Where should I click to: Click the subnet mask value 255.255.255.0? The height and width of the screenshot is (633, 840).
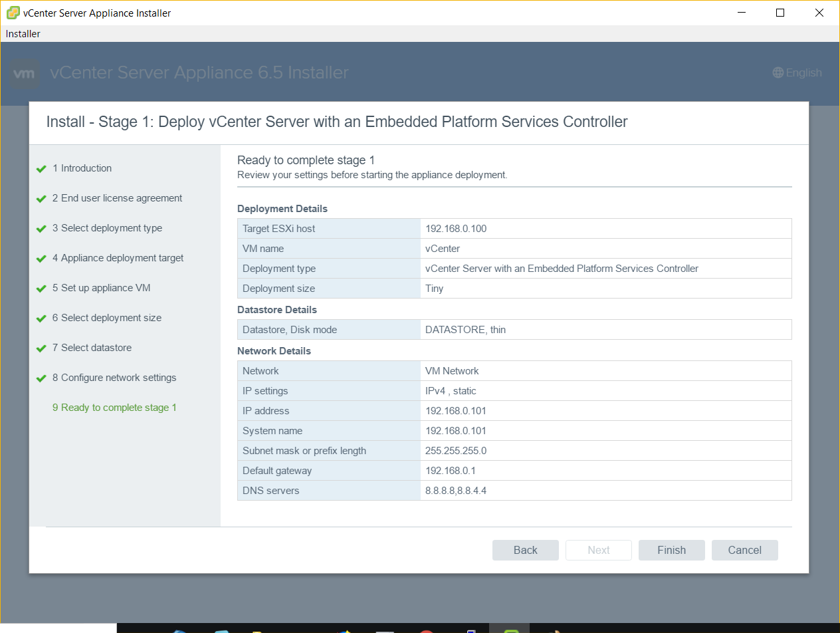456,451
